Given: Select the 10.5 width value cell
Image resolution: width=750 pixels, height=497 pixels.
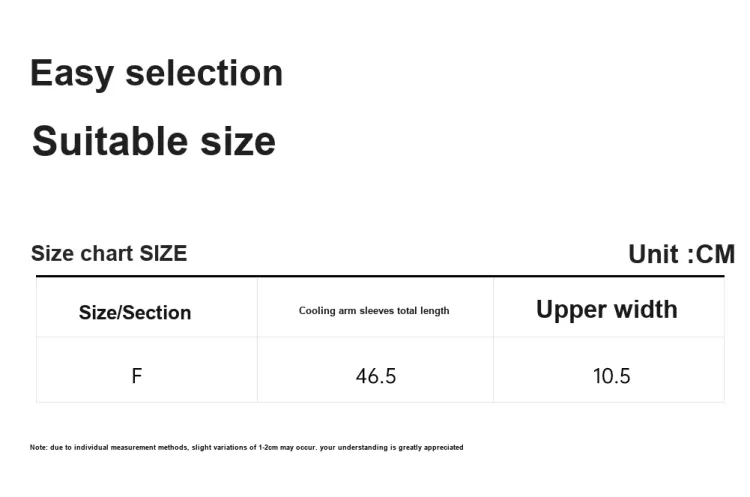Looking at the screenshot, I should pyautogui.click(x=609, y=370).
